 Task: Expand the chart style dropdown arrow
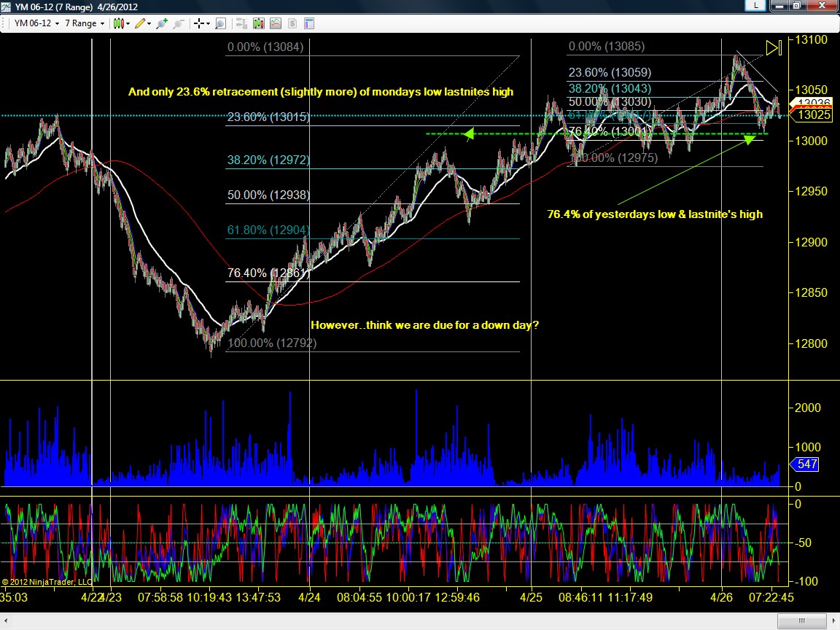coord(128,23)
